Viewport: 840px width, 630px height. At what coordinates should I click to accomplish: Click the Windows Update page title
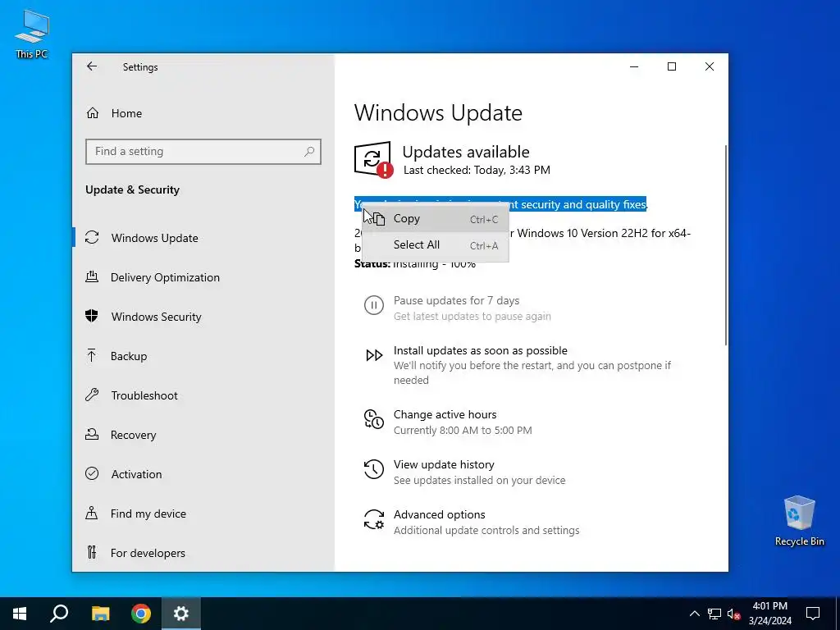[438, 113]
